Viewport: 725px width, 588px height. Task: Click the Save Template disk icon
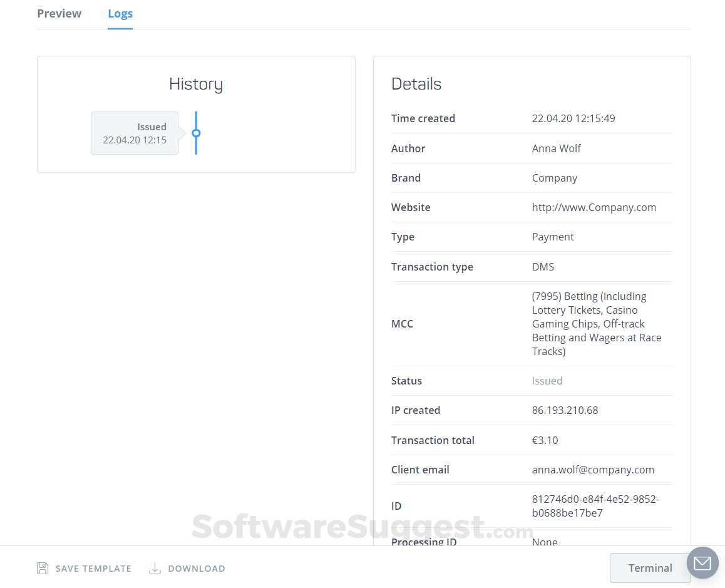pyautogui.click(x=43, y=568)
